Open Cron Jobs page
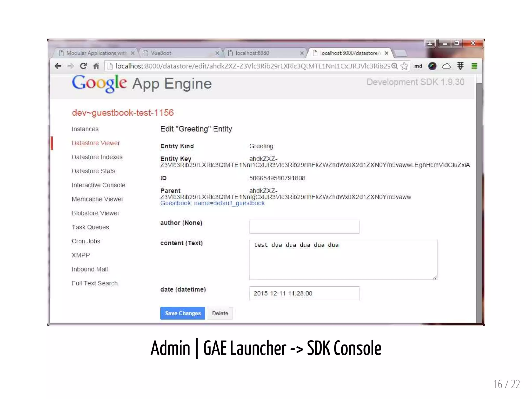 click(86, 241)
